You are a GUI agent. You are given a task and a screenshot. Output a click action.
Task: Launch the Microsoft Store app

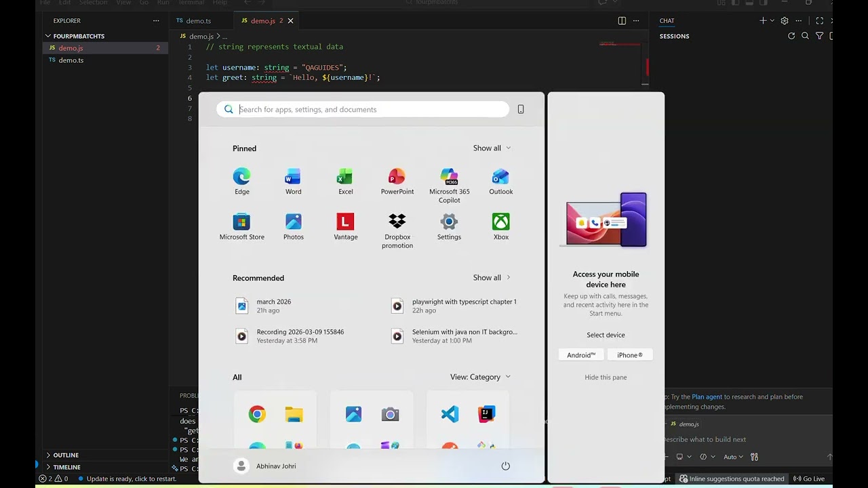[x=241, y=226]
